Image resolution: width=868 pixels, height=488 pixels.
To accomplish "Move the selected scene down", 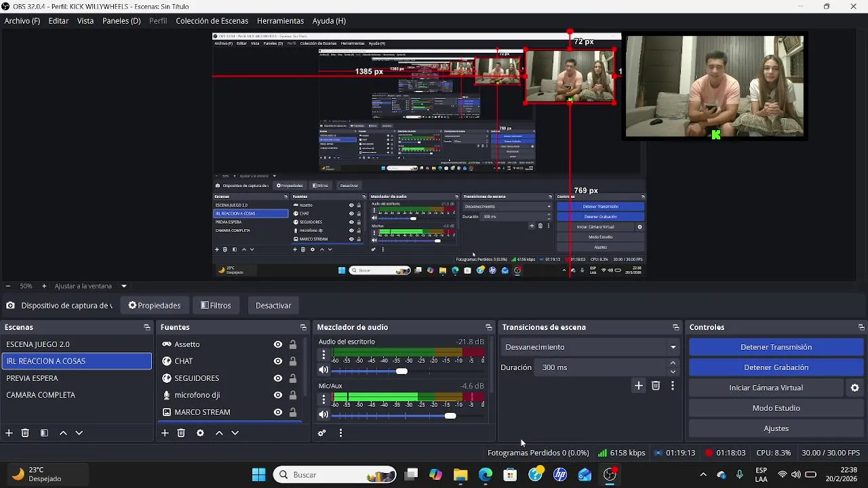I will tap(79, 433).
